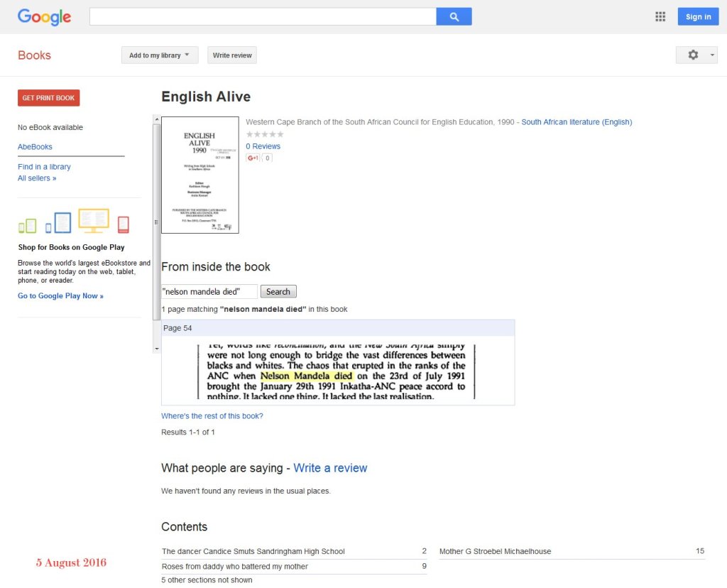Click the Sign in button

click(x=698, y=17)
